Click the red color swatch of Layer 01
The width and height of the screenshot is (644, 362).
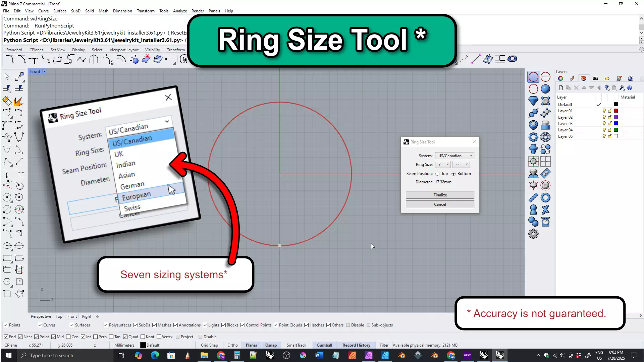[616, 111]
